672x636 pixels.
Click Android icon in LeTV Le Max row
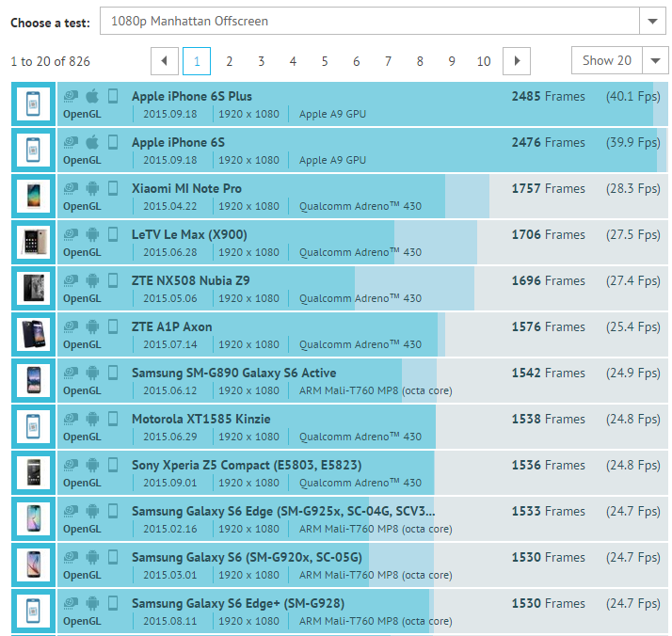[x=92, y=234]
